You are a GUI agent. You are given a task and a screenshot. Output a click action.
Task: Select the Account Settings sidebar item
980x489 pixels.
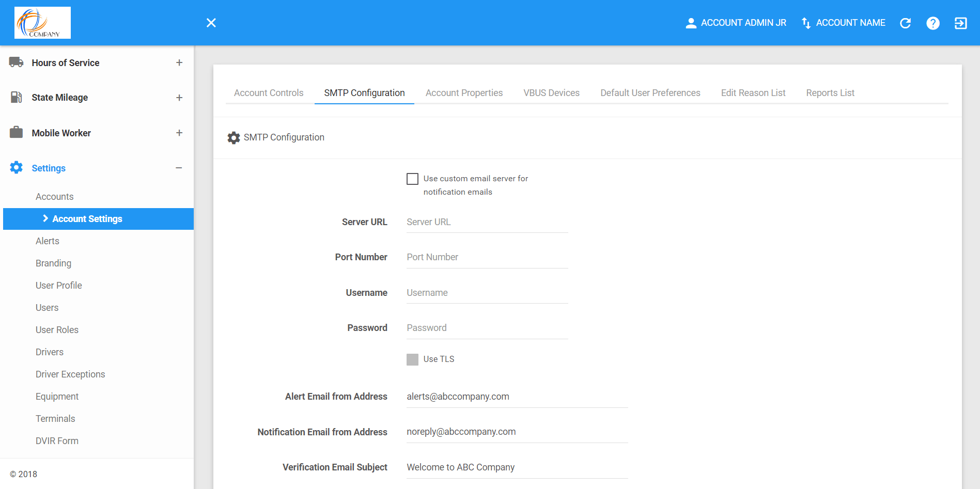click(98, 219)
